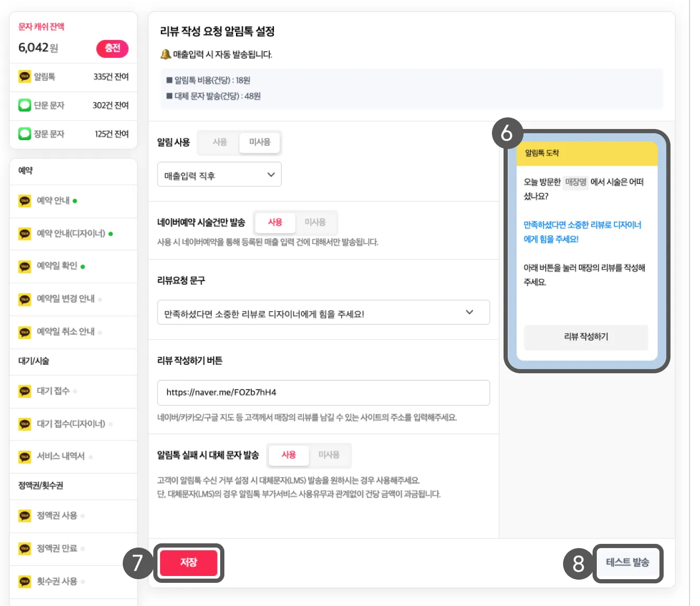Viewport: 700px width, 606px height.
Task: Click the talk icon next to 서비스 내역서
Action: (25, 456)
